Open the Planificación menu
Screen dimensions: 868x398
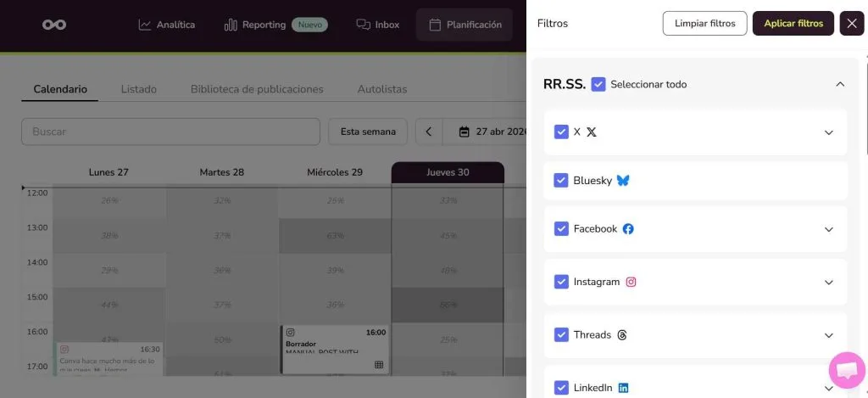tap(465, 25)
